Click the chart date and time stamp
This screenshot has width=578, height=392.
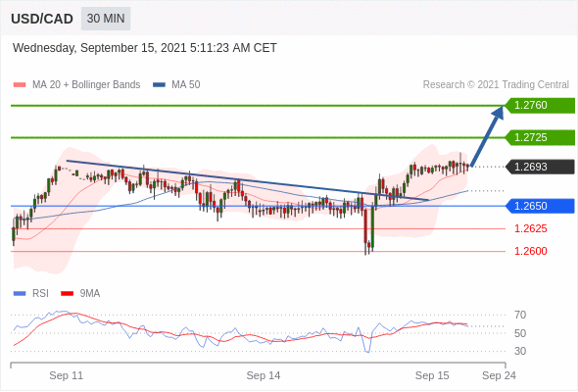(145, 48)
